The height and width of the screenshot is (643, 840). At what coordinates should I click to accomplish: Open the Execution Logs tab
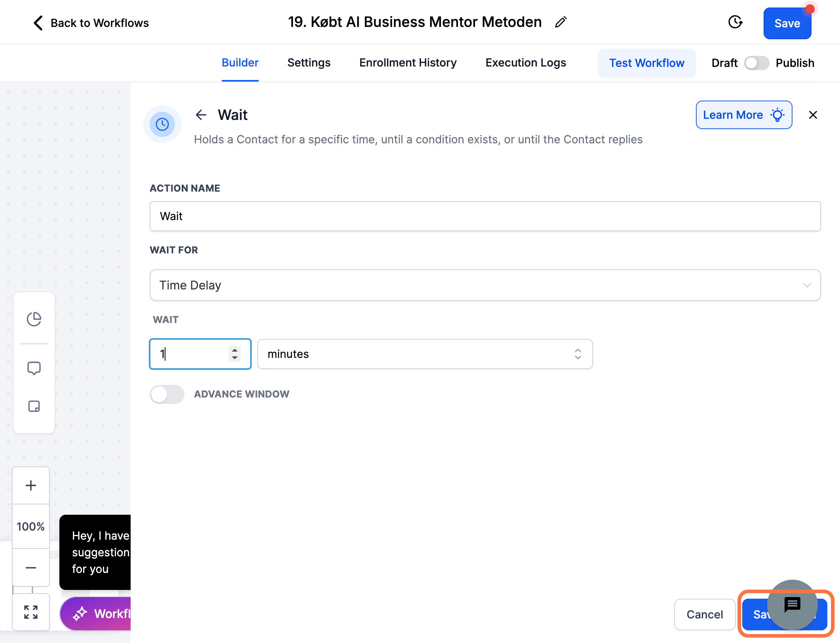click(x=526, y=63)
